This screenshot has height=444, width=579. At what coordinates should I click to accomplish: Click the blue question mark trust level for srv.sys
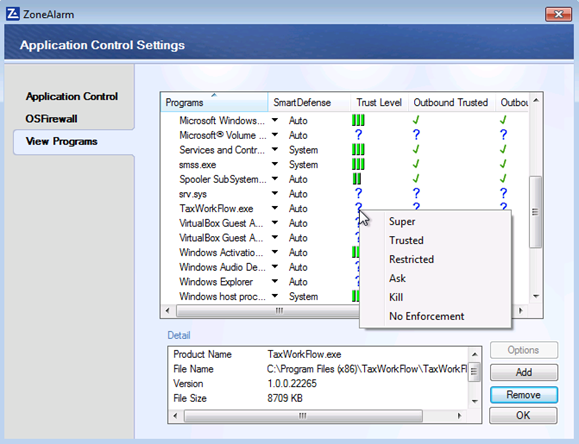click(358, 193)
